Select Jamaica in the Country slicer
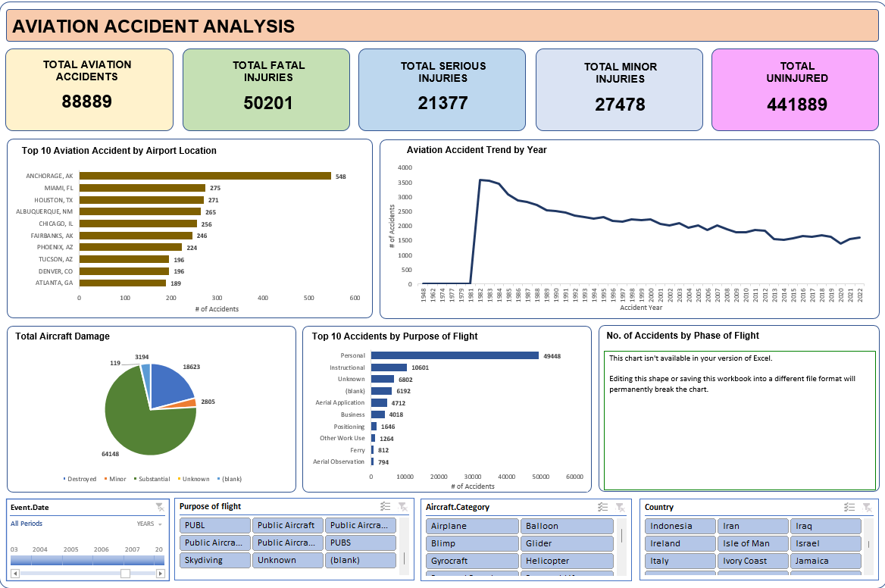The height and width of the screenshot is (588, 885). point(824,561)
